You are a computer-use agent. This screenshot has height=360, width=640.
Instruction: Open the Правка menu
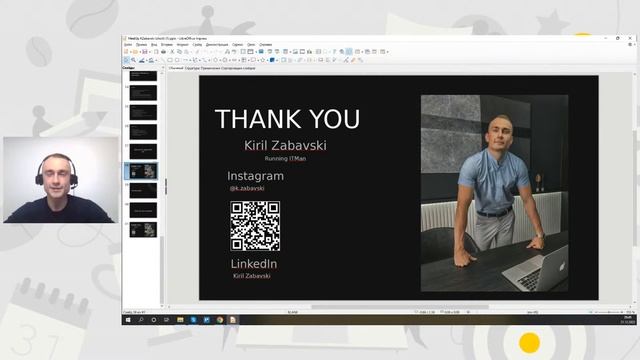(x=141, y=44)
